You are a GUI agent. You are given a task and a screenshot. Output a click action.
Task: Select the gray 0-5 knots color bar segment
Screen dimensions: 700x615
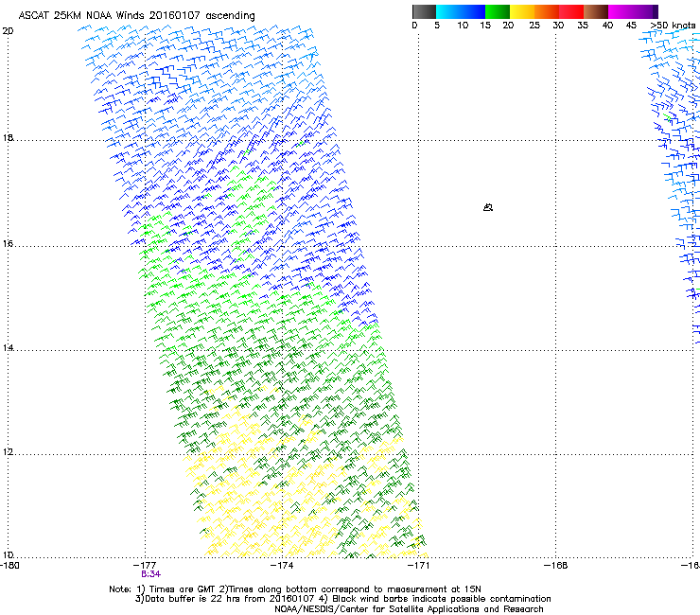[x=424, y=11]
